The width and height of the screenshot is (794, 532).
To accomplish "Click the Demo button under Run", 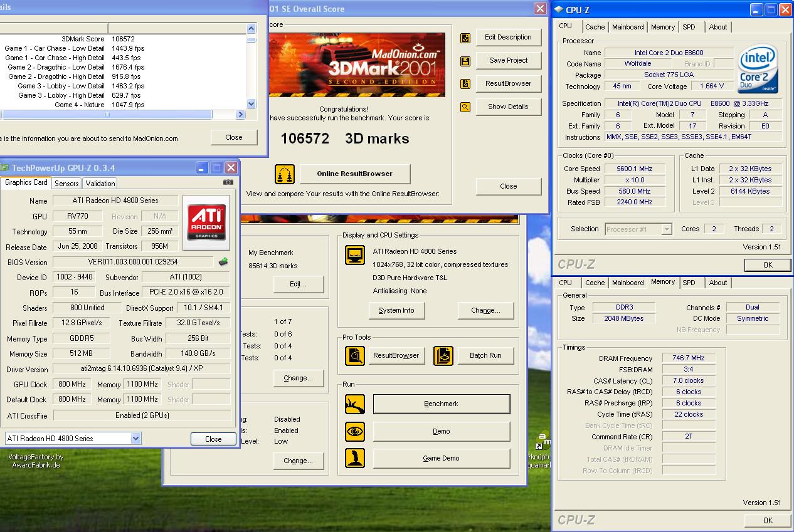I will pos(442,431).
